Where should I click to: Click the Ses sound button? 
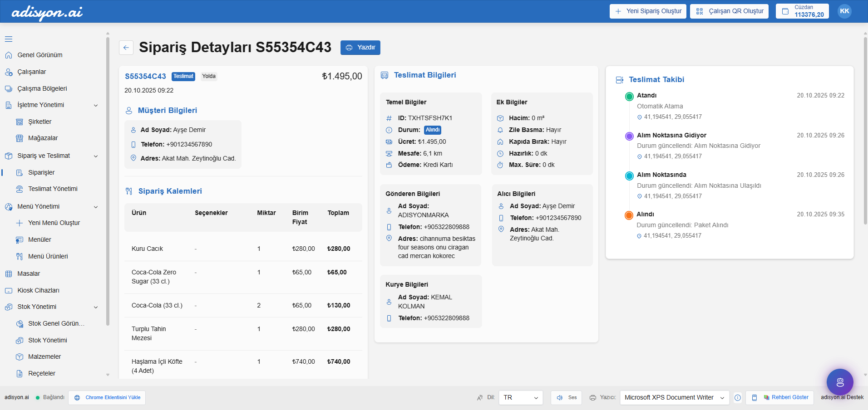click(x=566, y=398)
